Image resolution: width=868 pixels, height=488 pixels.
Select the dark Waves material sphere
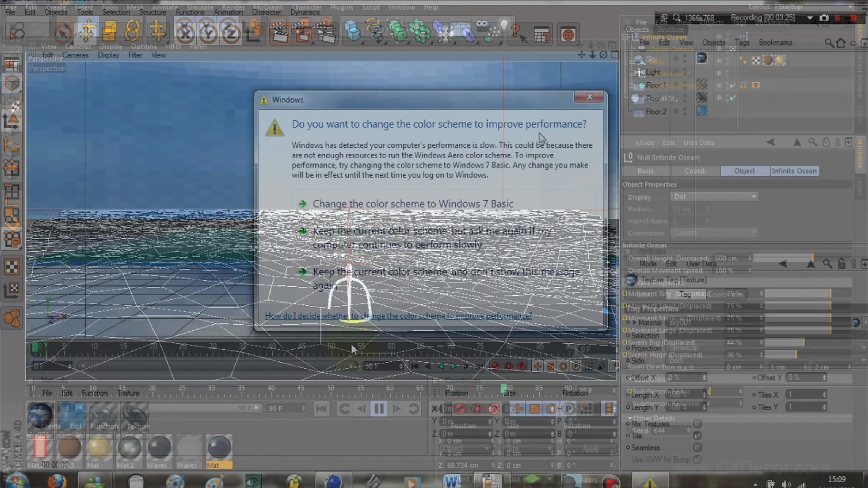tap(159, 447)
